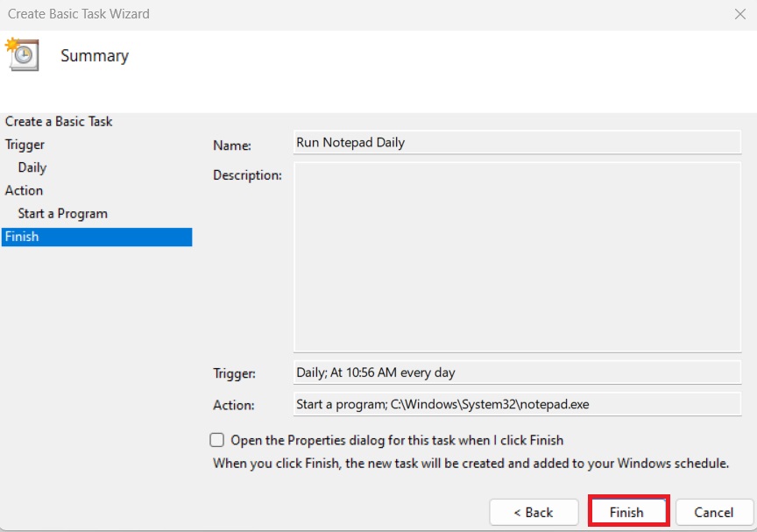Click the Name label
757x532 pixels.
[232, 145]
